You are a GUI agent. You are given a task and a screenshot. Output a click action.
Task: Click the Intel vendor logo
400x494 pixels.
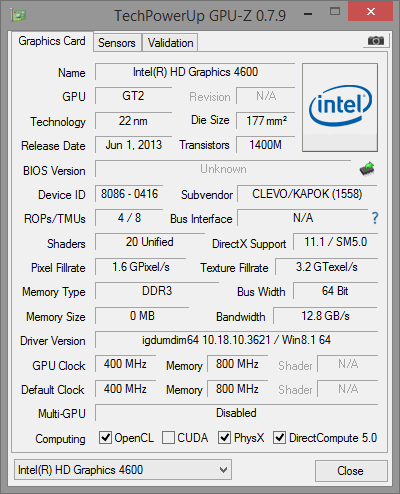tap(340, 107)
